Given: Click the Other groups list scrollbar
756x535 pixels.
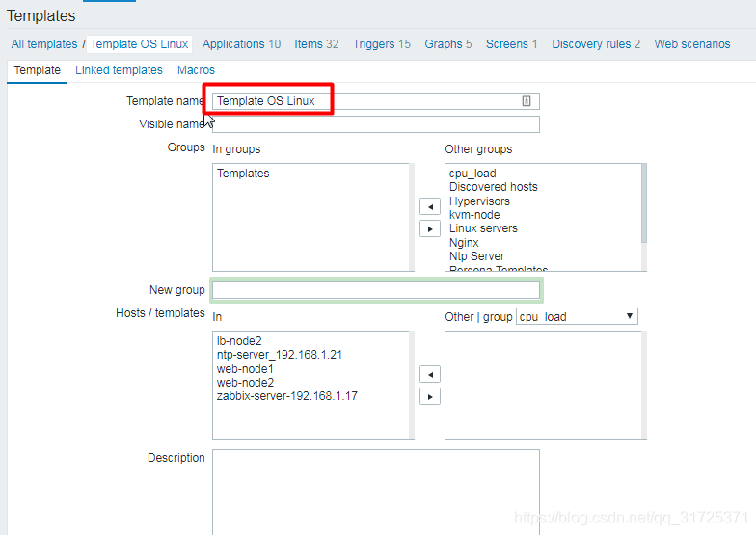Looking at the screenshot, I should click(644, 202).
